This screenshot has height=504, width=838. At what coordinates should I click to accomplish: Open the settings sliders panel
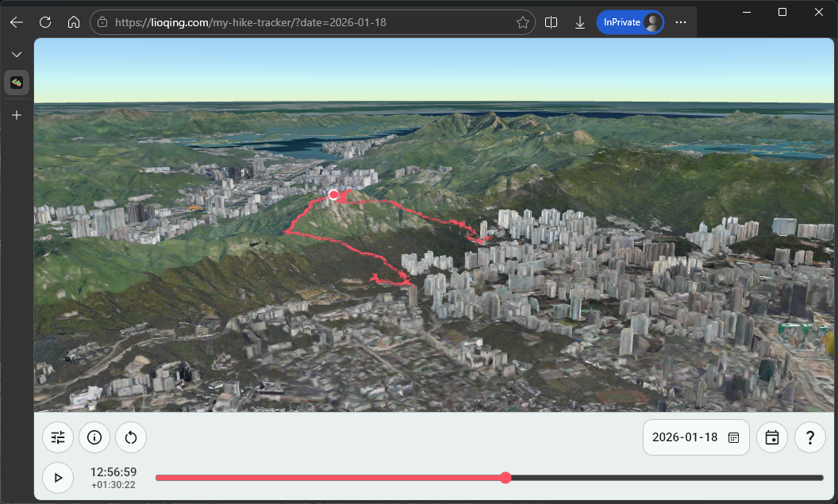[x=58, y=437]
